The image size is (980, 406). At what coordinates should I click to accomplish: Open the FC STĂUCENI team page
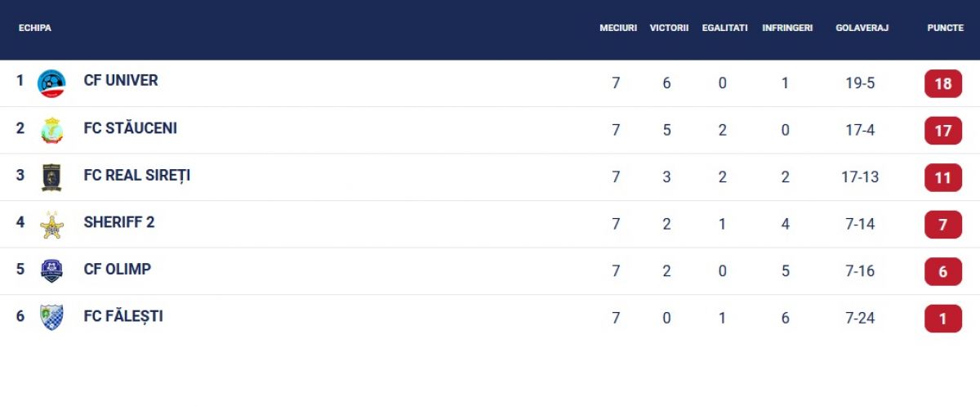click(x=130, y=128)
